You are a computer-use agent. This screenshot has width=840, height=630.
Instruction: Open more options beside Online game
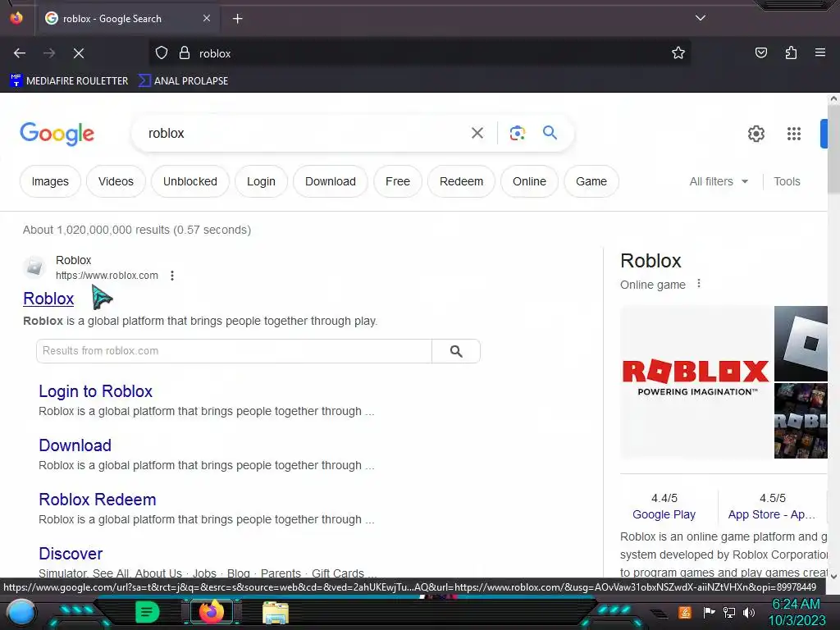pos(699,283)
